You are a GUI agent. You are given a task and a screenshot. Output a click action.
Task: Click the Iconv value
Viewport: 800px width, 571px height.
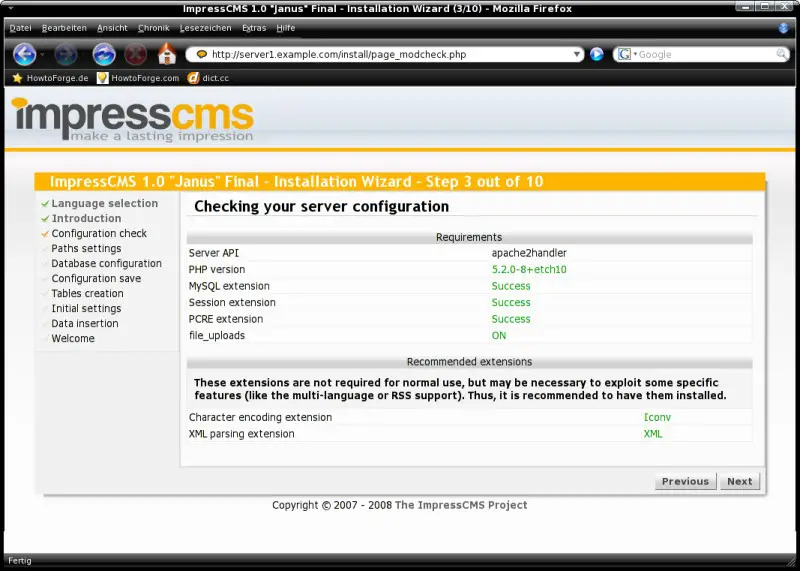coord(657,417)
